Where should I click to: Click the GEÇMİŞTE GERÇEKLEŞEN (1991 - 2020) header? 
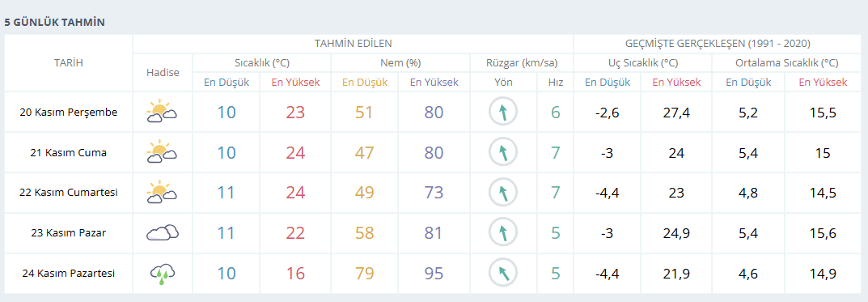pos(718,43)
